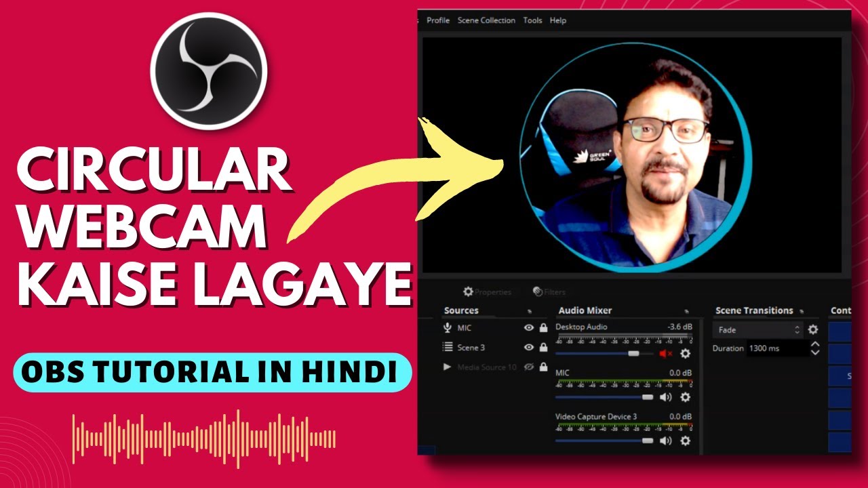Show Media Source 10 using its crossed eye
The image size is (868, 488).
coord(529,367)
